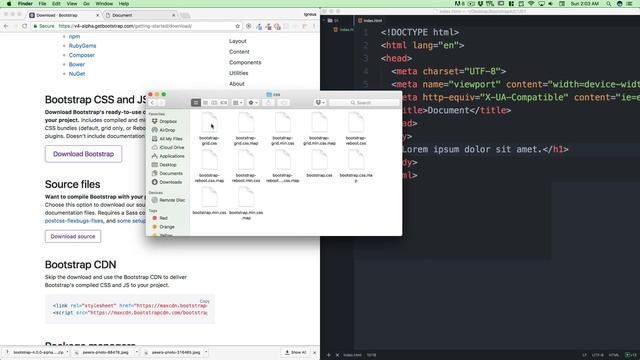
Task: Open the Window menu
Action: tap(104, 4)
